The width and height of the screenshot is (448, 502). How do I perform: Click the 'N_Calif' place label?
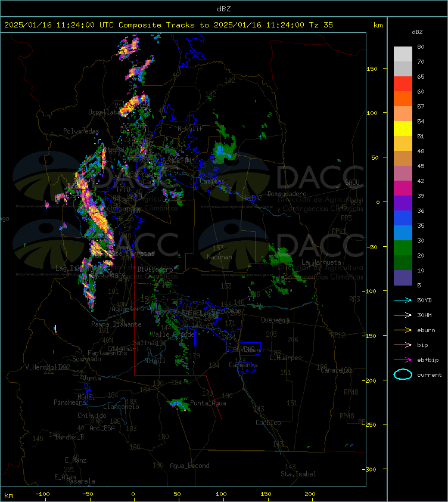pyautogui.click(x=190, y=129)
